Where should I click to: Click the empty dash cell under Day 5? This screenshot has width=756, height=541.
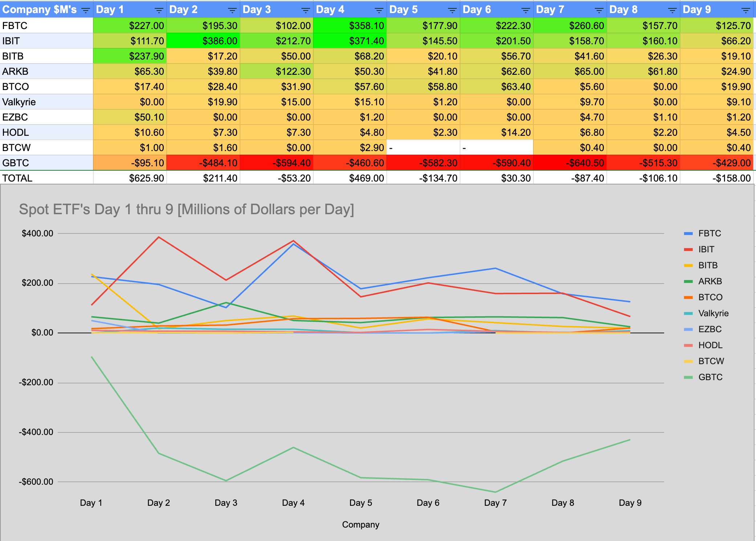pyautogui.click(x=423, y=148)
